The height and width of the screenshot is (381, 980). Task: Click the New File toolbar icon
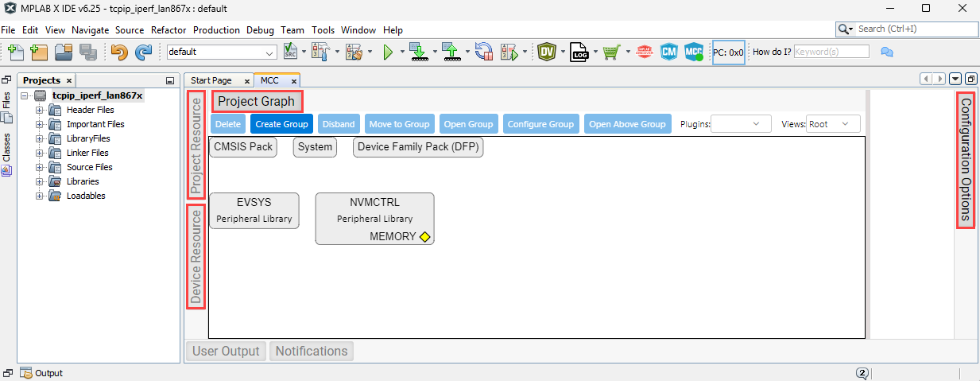15,52
